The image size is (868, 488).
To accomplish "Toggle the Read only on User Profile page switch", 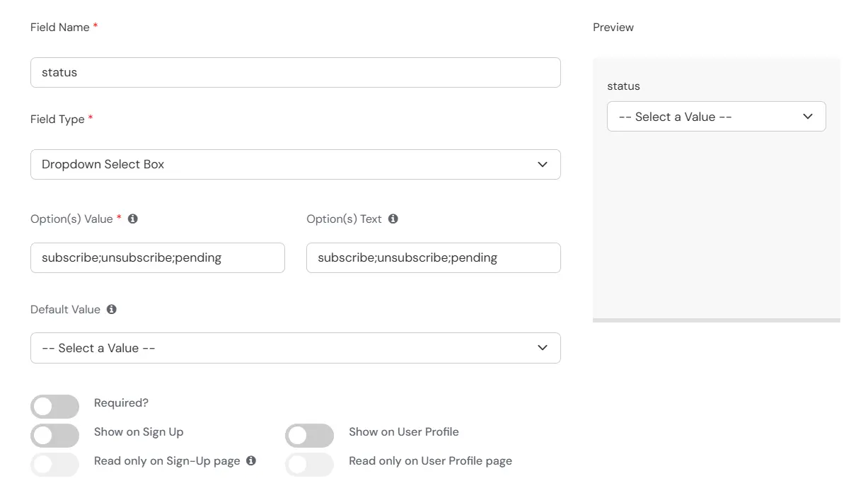I will click(309, 465).
